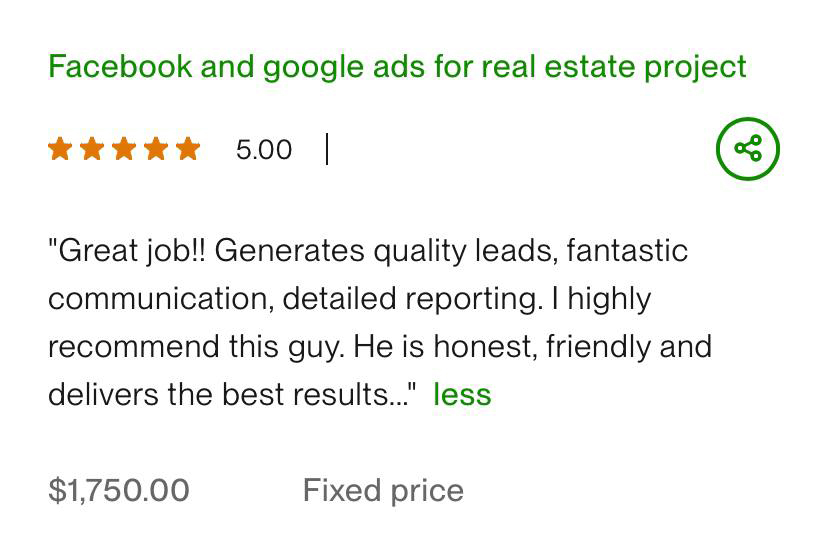Viewport: 828px width, 551px height.
Task: Click the second orange rating star
Action: [x=92, y=149]
